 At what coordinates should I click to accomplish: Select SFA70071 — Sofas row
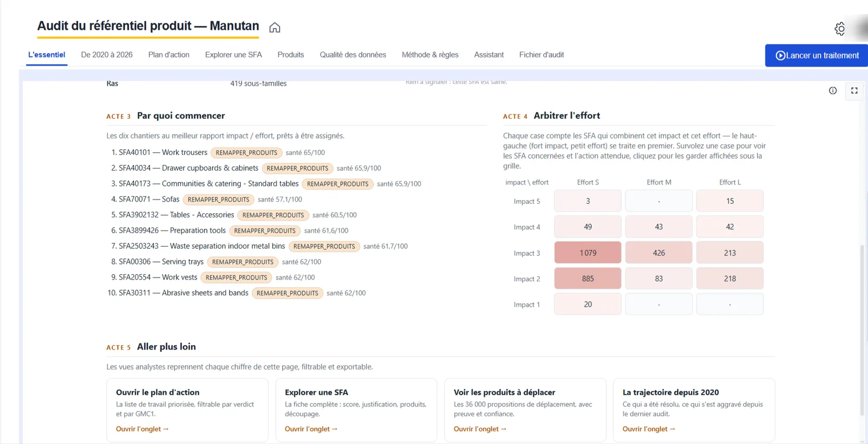coord(149,200)
